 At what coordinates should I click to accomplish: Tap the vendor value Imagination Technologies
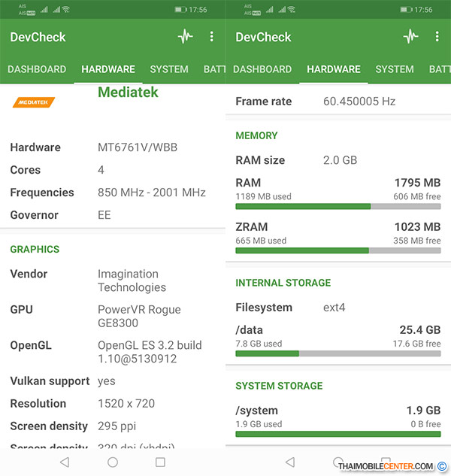132,280
